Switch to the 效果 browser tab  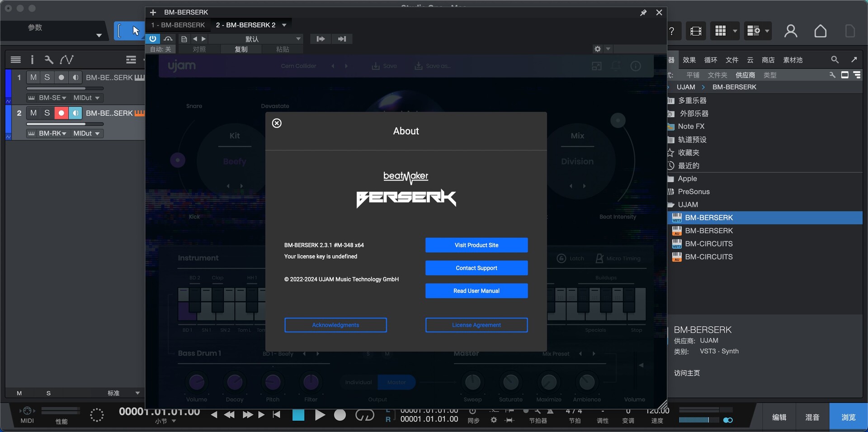coord(689,60)
